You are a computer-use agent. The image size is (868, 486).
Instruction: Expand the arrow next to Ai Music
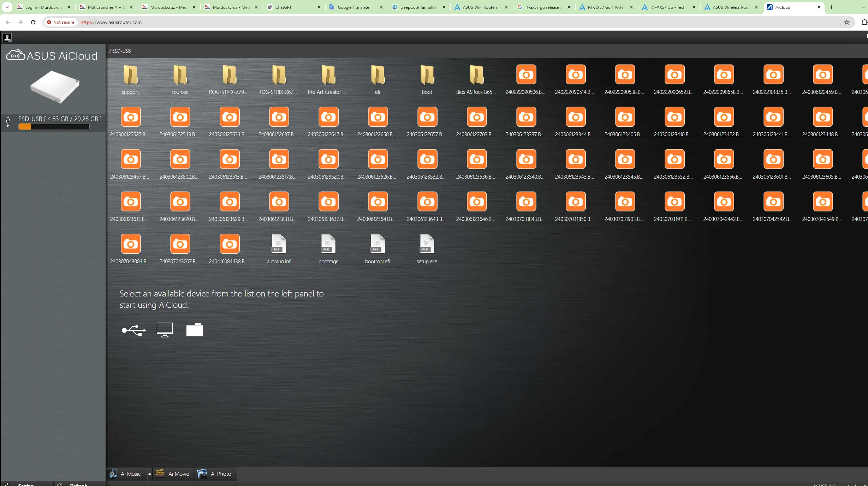pyautogui.click(x=150, y=474)
